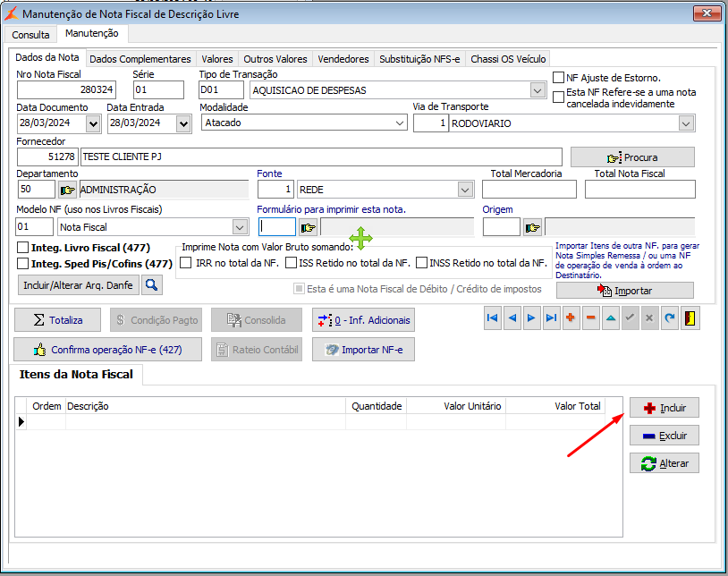Screen dimensions: 728x576
Task: Tick ISS Retido no total da NF
Action: 292,263
